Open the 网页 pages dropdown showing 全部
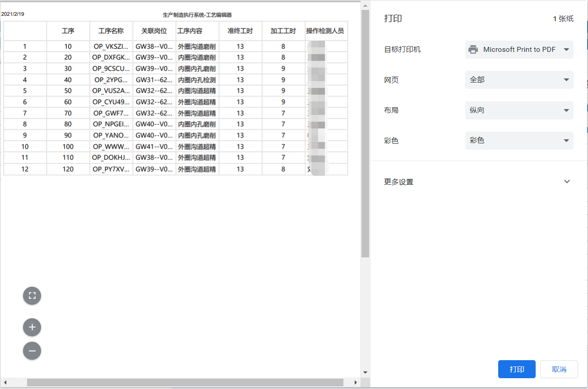588x389 pixels. click(519, 80)
